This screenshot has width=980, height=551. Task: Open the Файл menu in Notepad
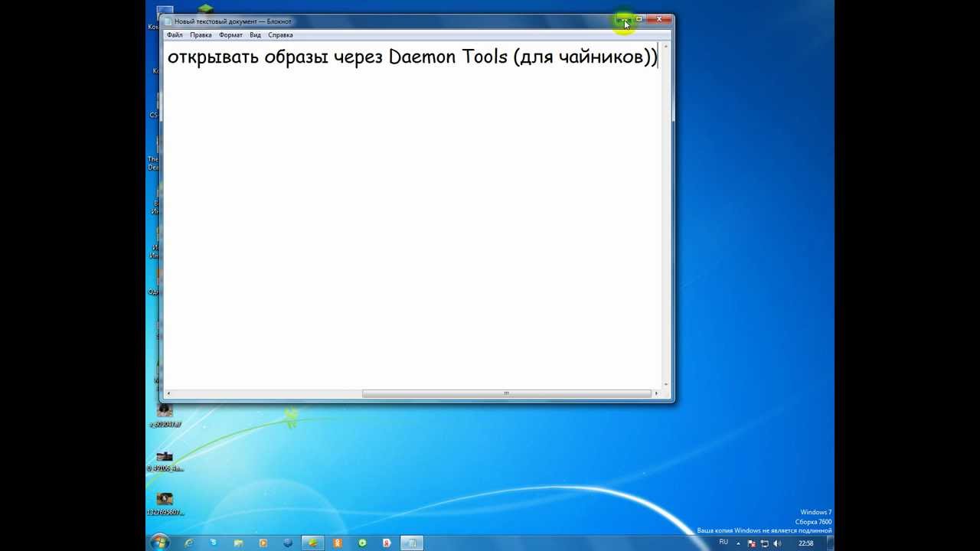tap(175, 35)
